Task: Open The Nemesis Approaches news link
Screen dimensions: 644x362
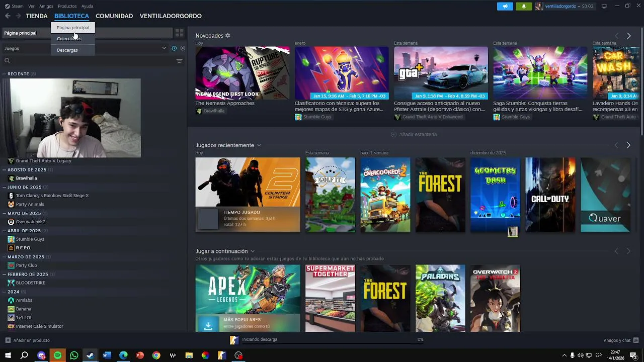Action: click(225, 103)
